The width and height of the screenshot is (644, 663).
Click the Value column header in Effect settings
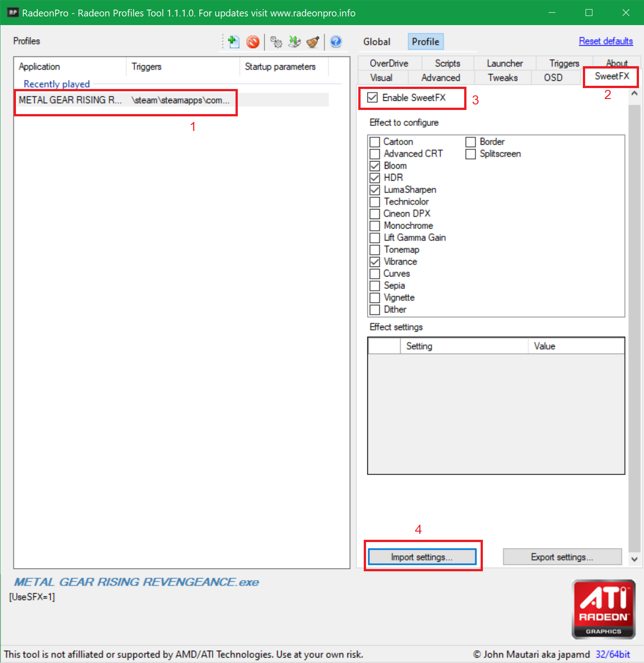[576, 346]
